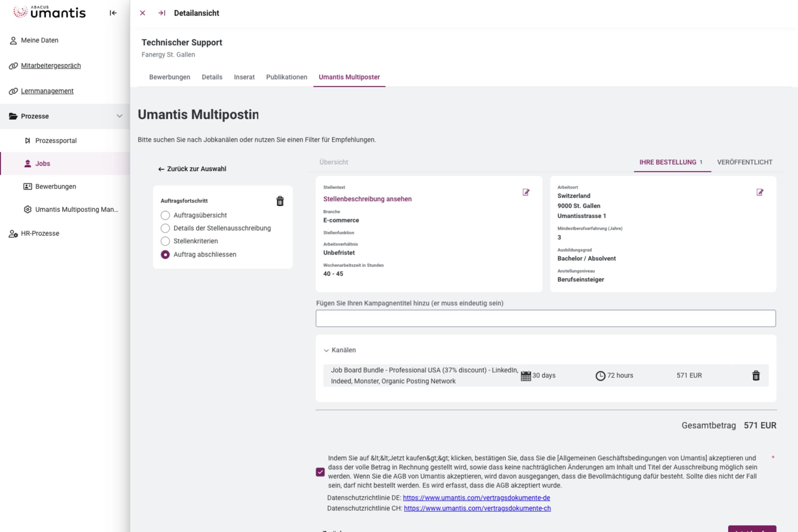
Task: Select the Auftragsübersicht radio button
Action: [165, 215]
